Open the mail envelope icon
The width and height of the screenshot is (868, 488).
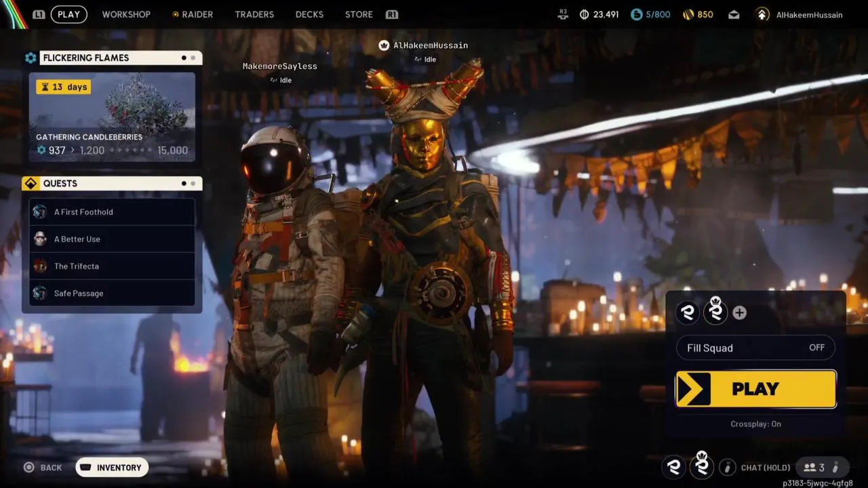tap(734, 14)
